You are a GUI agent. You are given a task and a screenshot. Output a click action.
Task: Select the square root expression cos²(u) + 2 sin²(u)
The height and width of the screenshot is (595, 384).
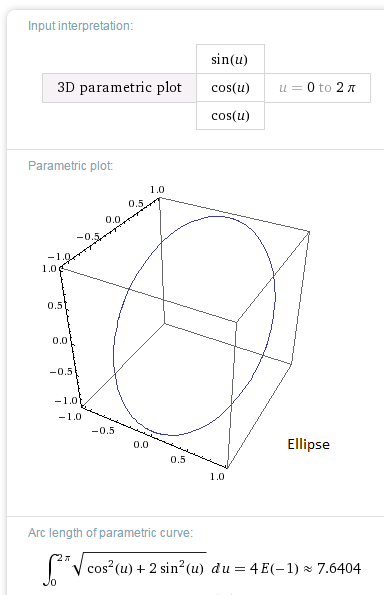(140, 568)
